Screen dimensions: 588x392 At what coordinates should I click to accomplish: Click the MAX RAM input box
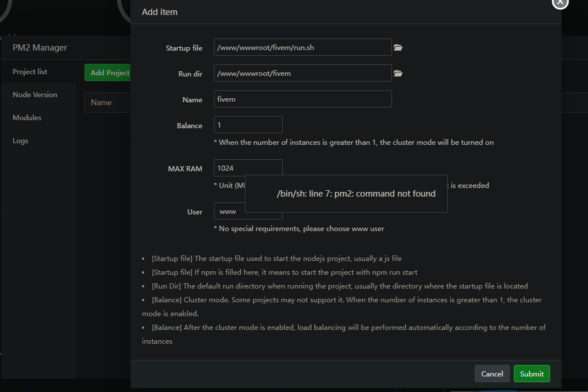click(x=248, y=167)
